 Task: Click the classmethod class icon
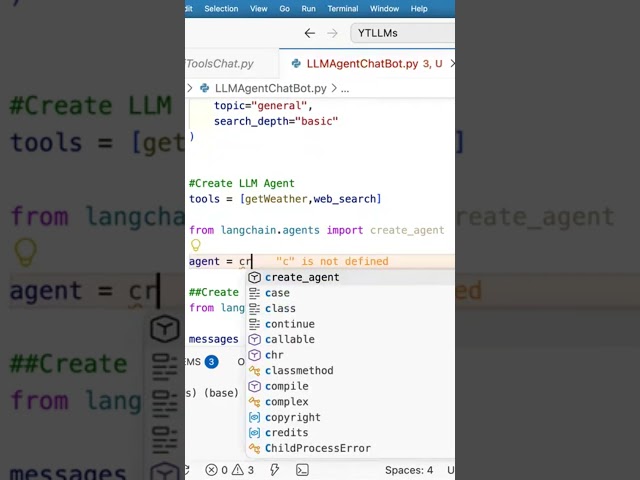pos(255,371)
